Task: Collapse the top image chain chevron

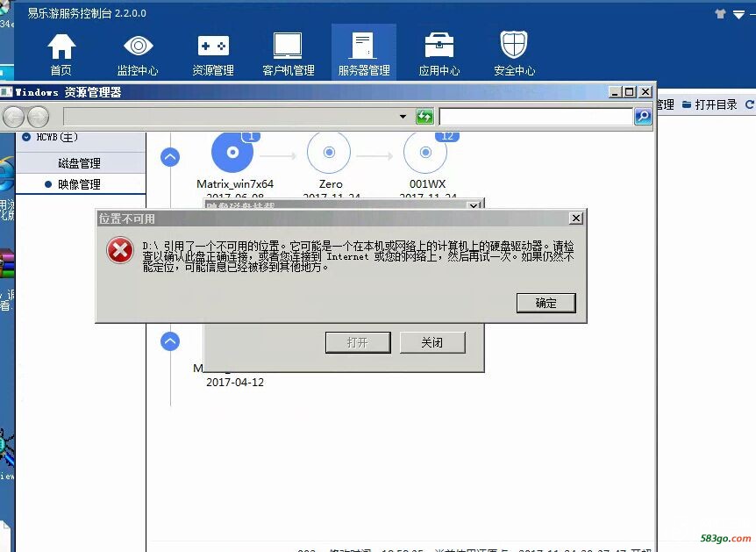Action: [170, 157]
